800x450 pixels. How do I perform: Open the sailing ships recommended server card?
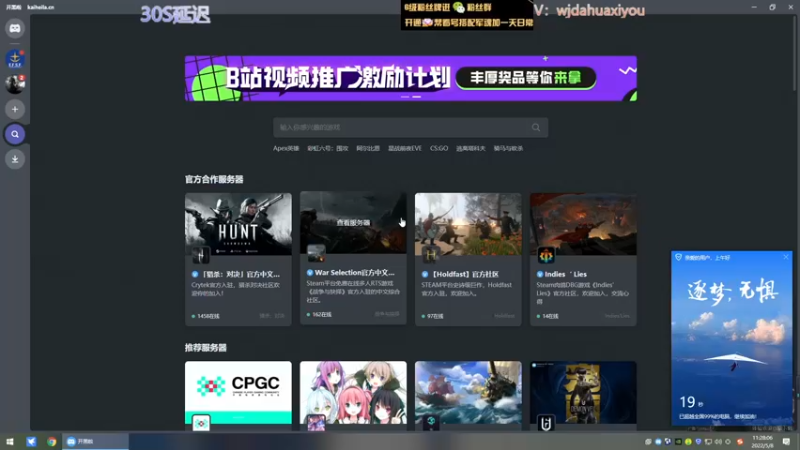pyautogui.click(x=468, y=395)
